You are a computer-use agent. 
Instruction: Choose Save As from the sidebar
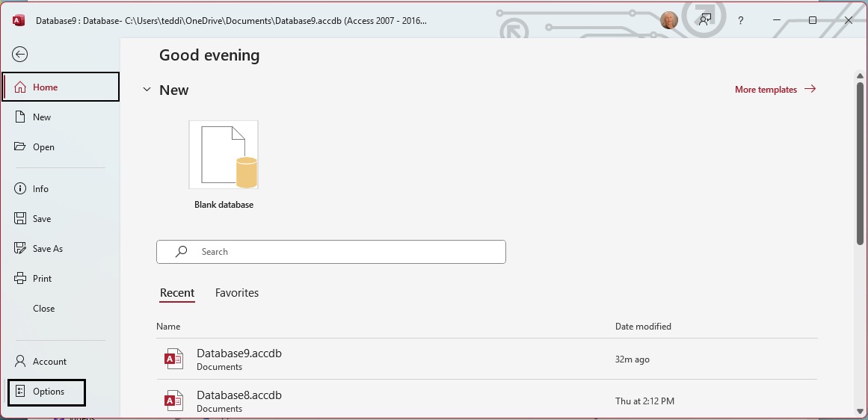[47, 249]
